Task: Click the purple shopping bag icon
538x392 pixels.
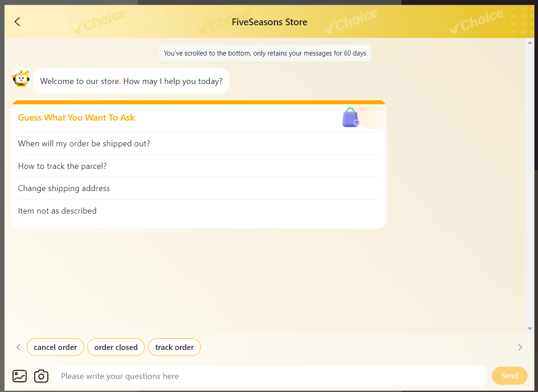Action: 350,117
